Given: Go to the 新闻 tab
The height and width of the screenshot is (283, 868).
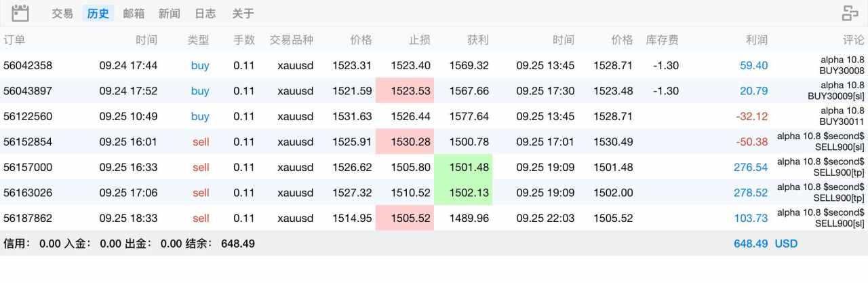Looking at the screenshot, I should click(170, 14).
